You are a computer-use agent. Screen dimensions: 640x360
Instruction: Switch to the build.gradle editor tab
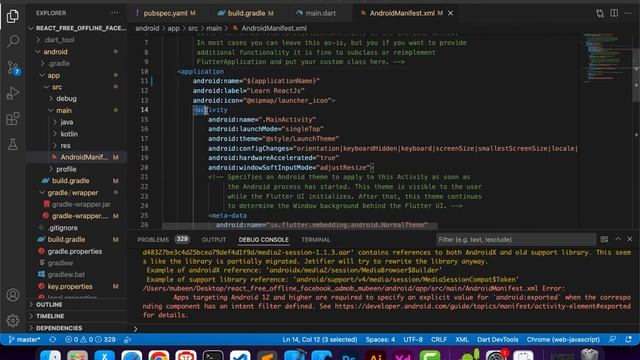click(x=246, y=13)
